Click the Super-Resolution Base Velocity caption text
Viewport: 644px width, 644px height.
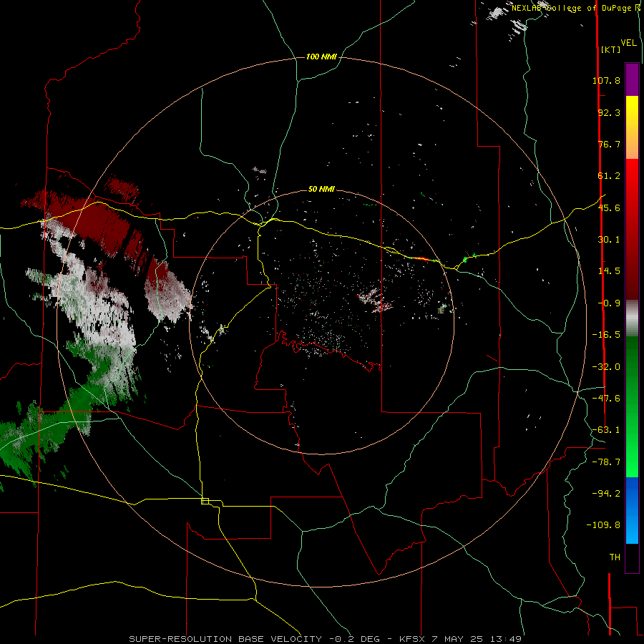pos(326,639)
